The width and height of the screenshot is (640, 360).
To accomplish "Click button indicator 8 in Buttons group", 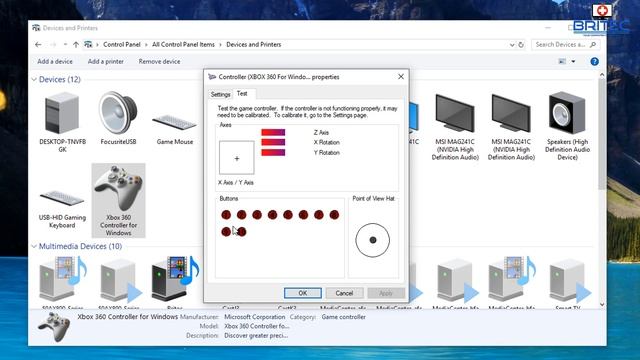I will point(334,215).
